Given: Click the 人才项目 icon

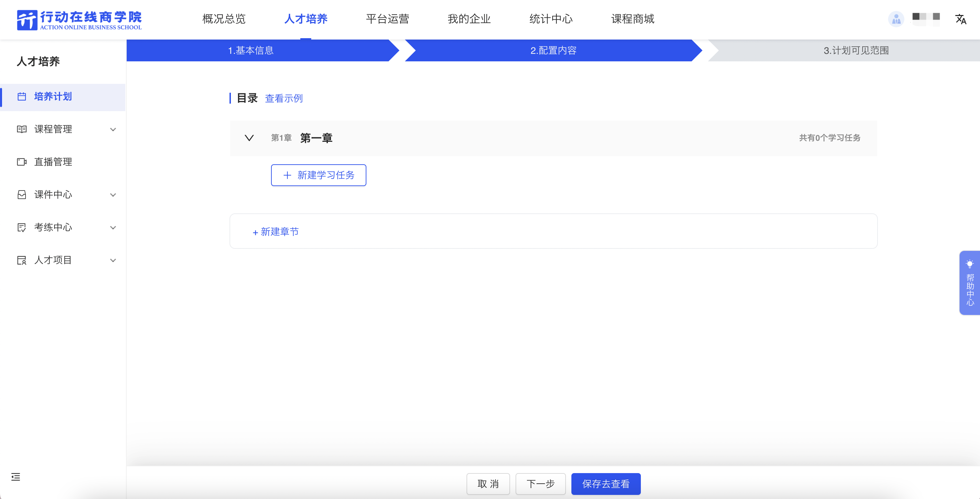Looking at the screenshot, I should [22, 260].
